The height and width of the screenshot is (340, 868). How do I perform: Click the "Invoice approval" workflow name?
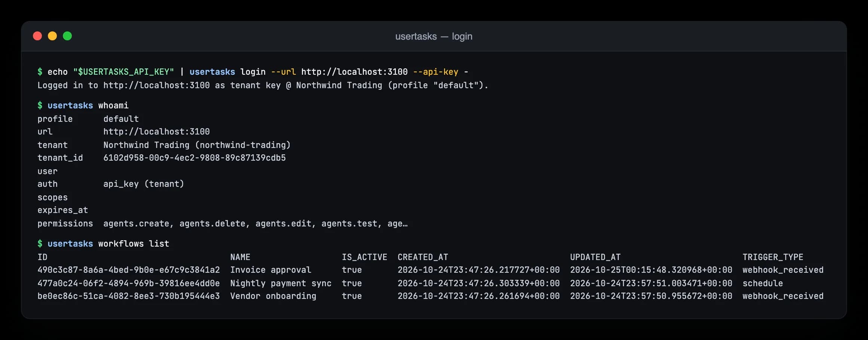[x=271, y=270]
